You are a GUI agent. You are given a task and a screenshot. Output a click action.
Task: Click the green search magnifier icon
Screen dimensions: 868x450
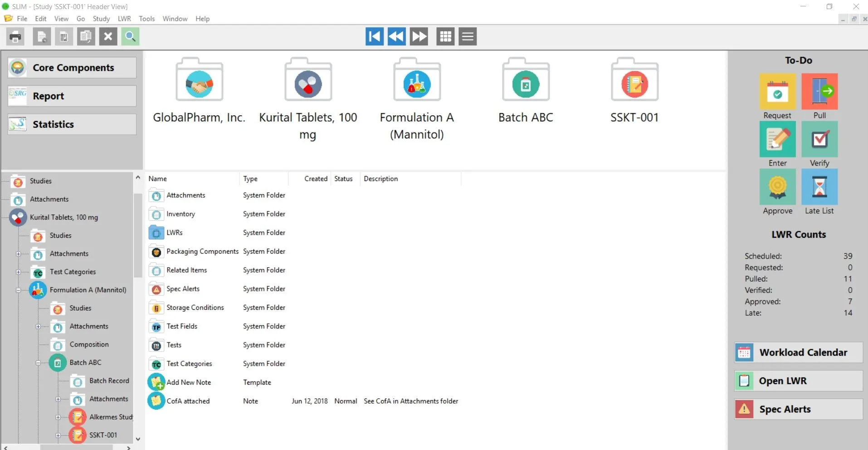[130, 37]
